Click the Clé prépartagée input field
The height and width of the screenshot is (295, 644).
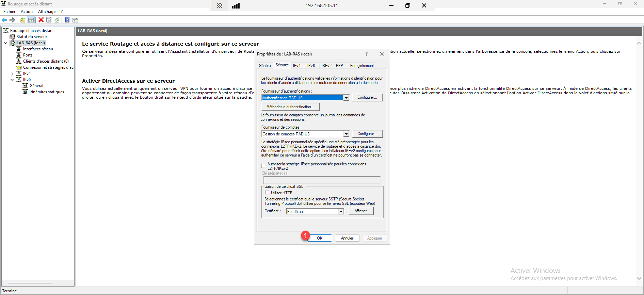(x=322, y=180)
